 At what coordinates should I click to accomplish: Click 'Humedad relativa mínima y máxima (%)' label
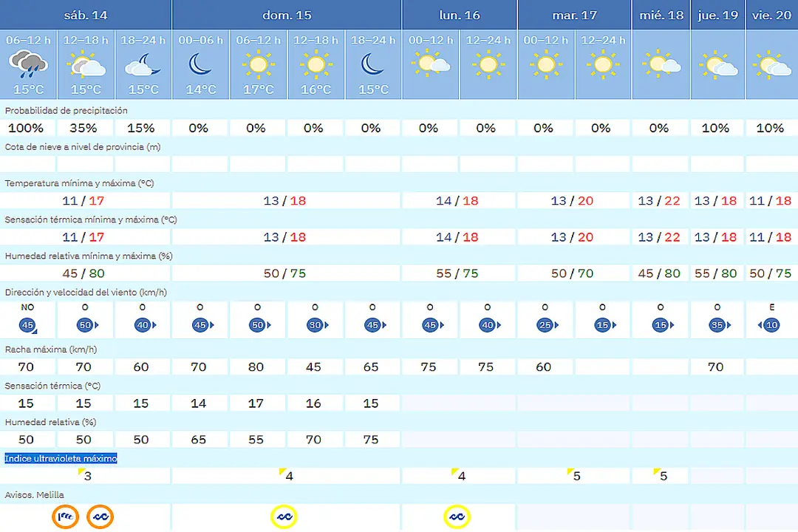(x=89, y=256)
